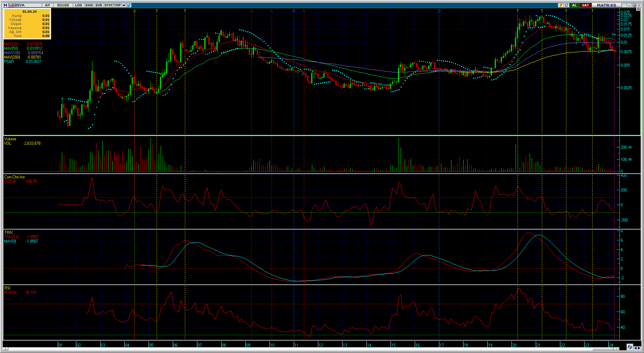Click the green refresh icon

[566, 5]
